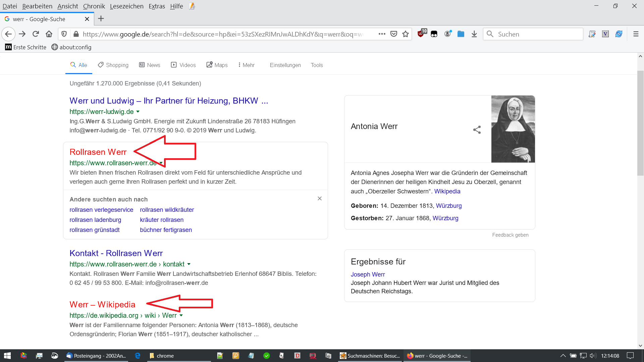The image size is (644, 362).
Task: Share the Antonia Werr knowledge panel
Action: click(477, 130)
